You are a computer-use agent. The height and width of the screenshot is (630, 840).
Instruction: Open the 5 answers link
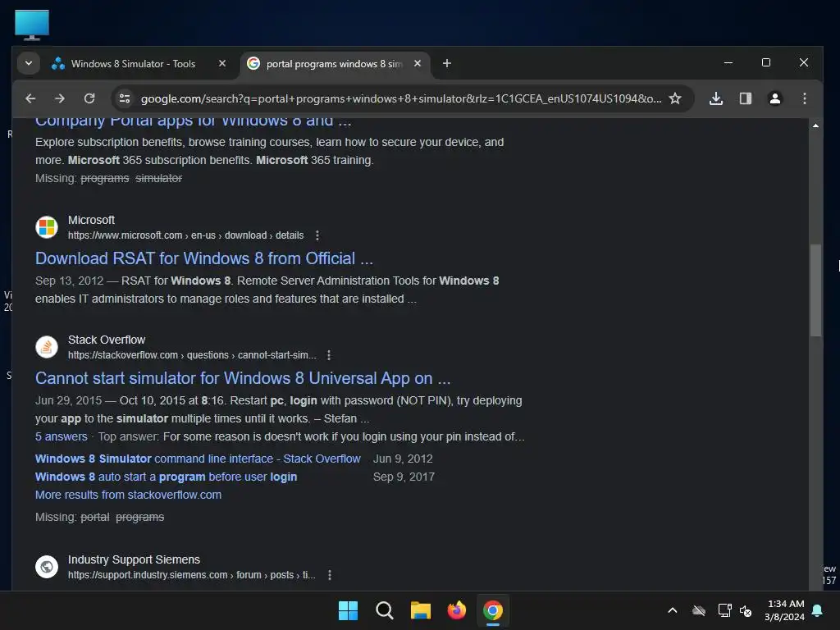coord(61,436)
